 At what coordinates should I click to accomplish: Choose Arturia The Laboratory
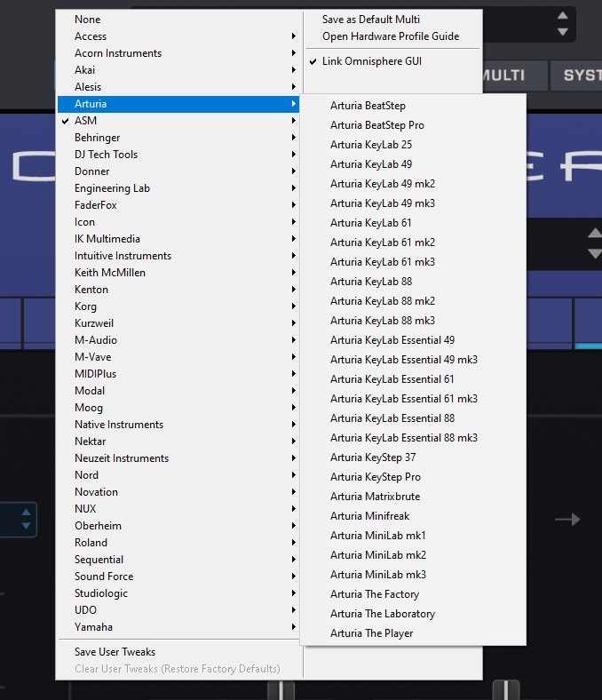(x=413, y=614)
